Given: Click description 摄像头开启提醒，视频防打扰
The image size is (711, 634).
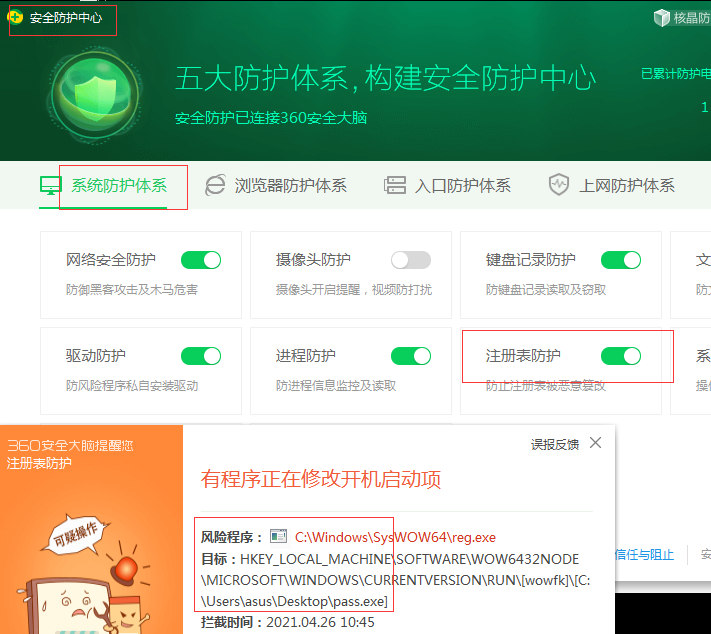Looking at the screenshot, I should pyautogui.click(x=354, y=290).
